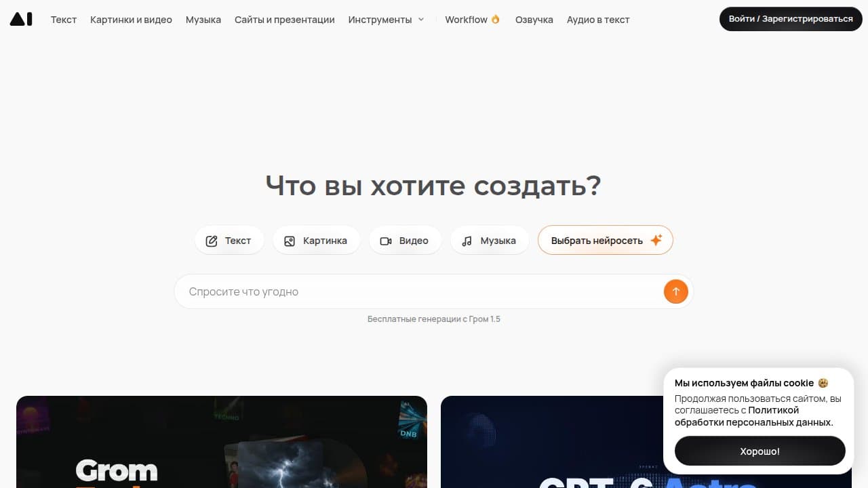Open the site logo home link

21,19
